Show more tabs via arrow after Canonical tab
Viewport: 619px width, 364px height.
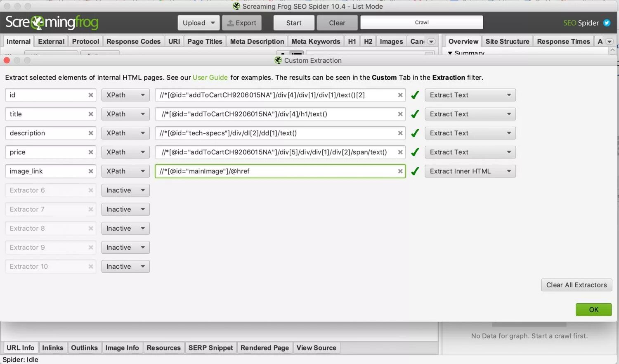point(431,41)
